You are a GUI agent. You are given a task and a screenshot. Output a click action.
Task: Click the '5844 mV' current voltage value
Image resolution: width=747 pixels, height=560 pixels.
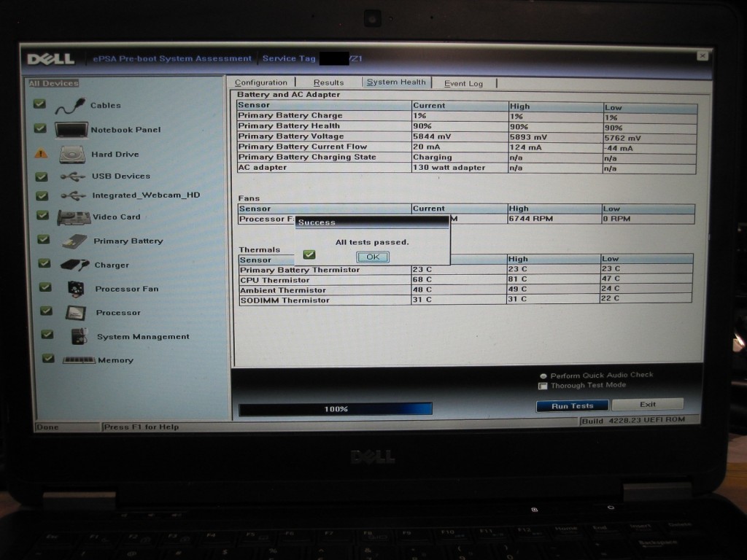(432, 136)
